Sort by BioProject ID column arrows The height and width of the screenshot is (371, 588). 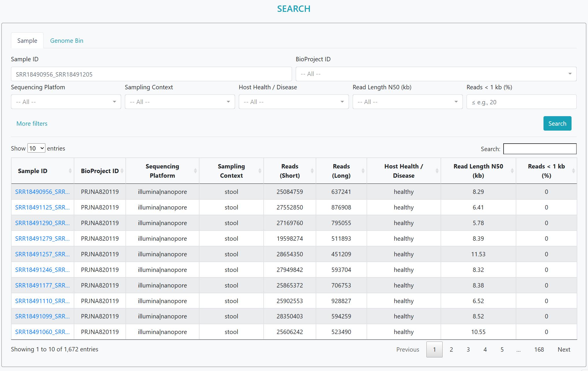point(122,171)
